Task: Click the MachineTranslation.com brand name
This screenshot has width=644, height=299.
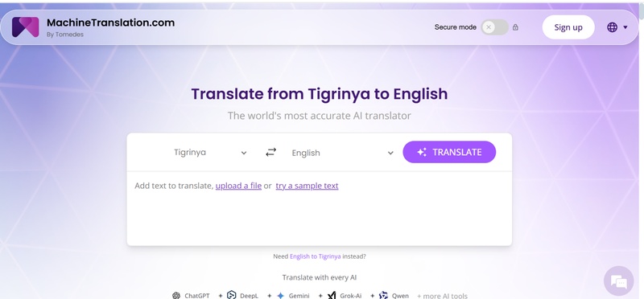Action: pyautogui.click(x=110, y=23)
